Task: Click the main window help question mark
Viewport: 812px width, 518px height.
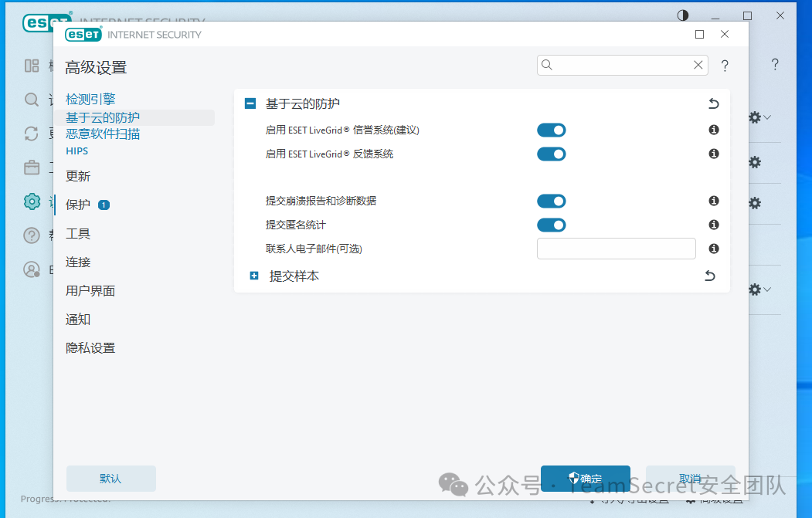Action: [x=775, y=64]
